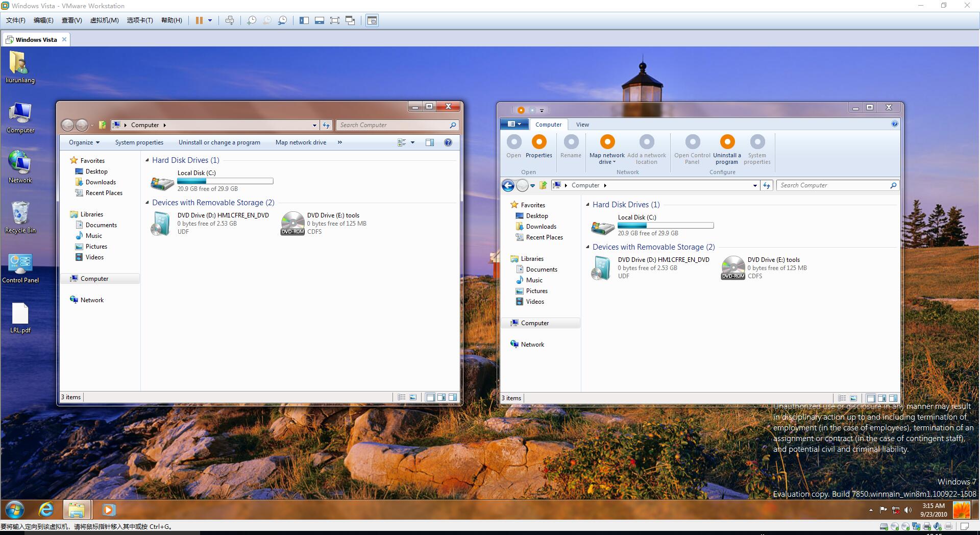Select Network desktop icon
Screen dimensions: 980x535
tap(20, 166)
